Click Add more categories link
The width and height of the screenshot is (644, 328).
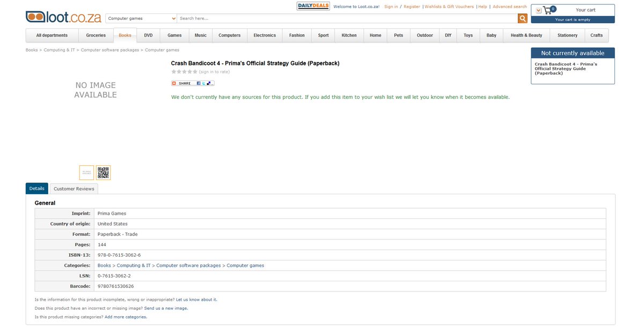point(126,317)
